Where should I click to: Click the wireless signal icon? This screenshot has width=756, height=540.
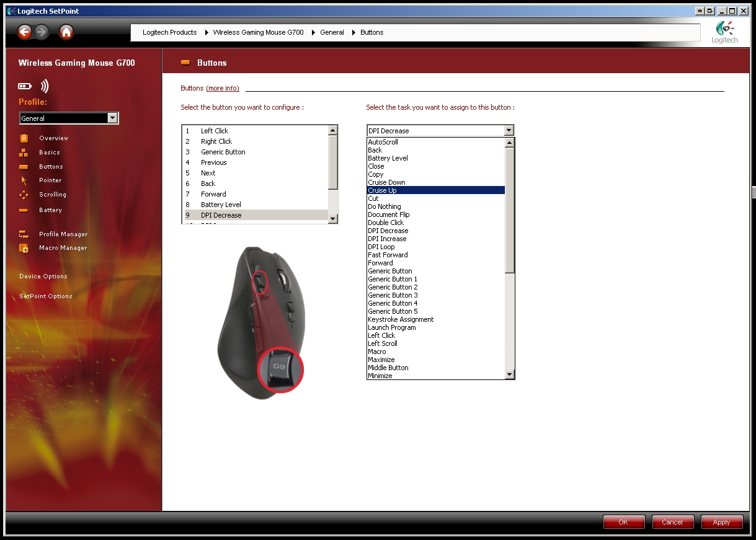tap(45, 86)
